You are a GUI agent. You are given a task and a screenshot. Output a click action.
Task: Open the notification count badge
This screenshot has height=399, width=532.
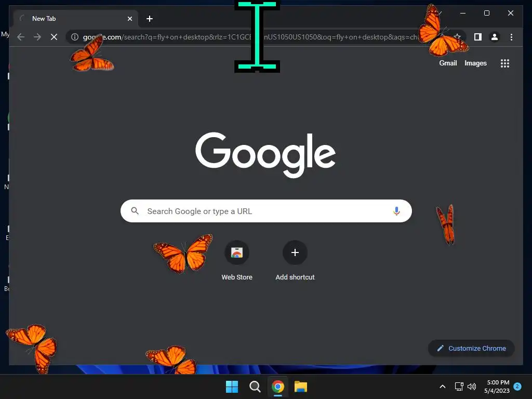point(517,386)
